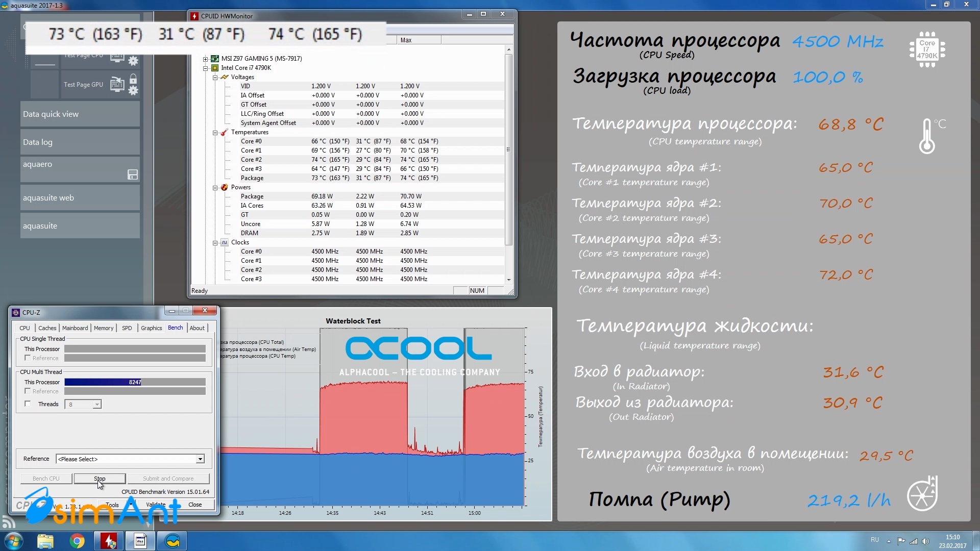Click the Max column header in HWMonitor

[x=419, y=40]
